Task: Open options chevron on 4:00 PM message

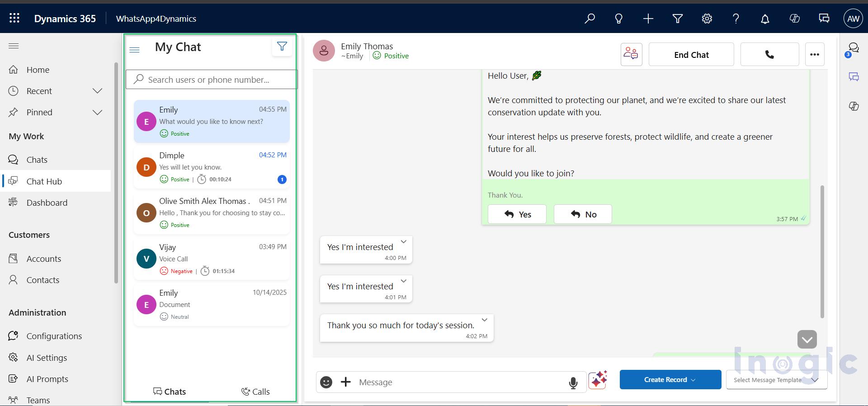Action: tap(404, 242)
